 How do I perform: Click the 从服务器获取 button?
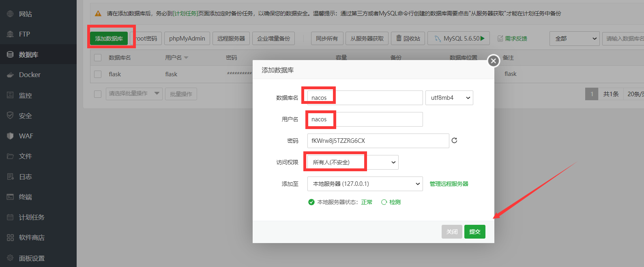click(x=367, y=39)
